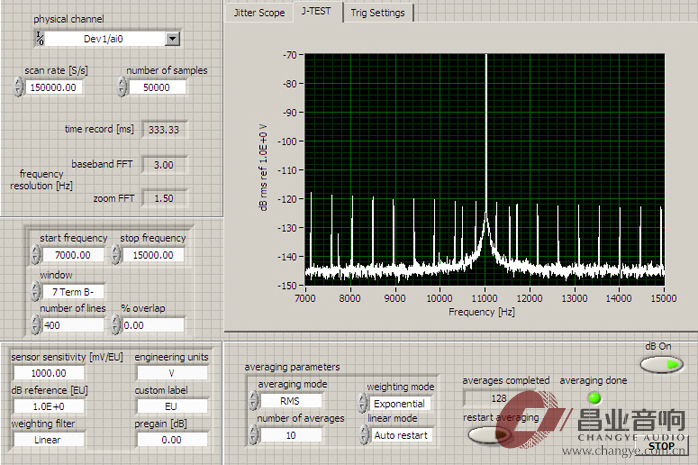Screen dimensions: 698x465
Task: Open the physical channel dropdown arrow
Action: point(172,39)
